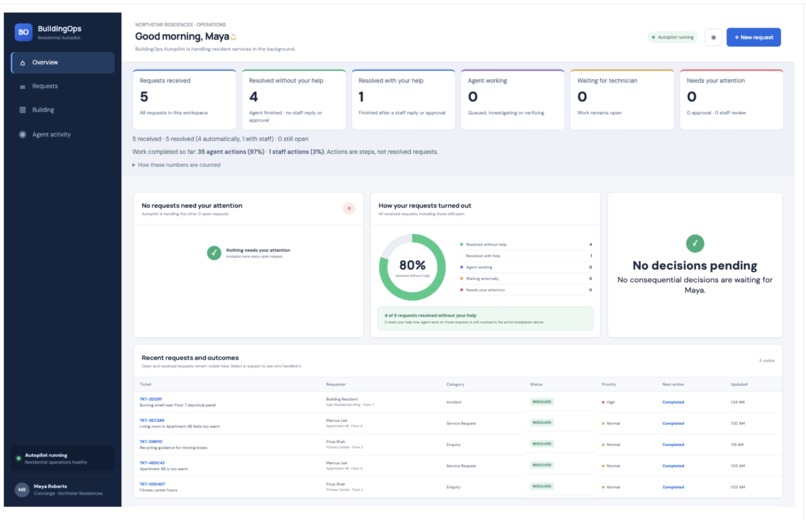The image size is (806, 520).
Task: Click the Agent working legend row
Action: (526, 267)
